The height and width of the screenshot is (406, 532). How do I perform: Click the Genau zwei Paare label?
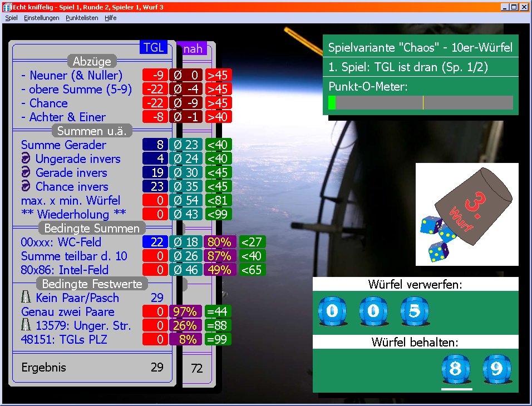tap(68, 311)
